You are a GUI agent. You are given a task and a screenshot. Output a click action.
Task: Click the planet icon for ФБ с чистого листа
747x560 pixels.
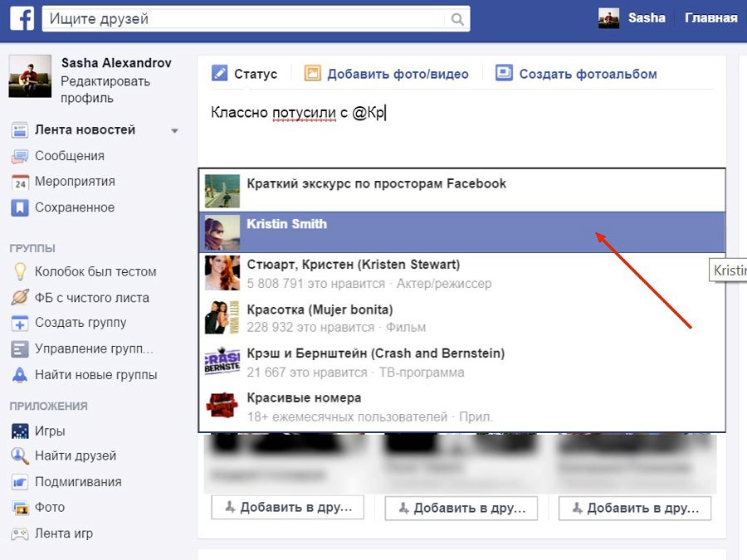pyautogui.click(x=20, y=298)
